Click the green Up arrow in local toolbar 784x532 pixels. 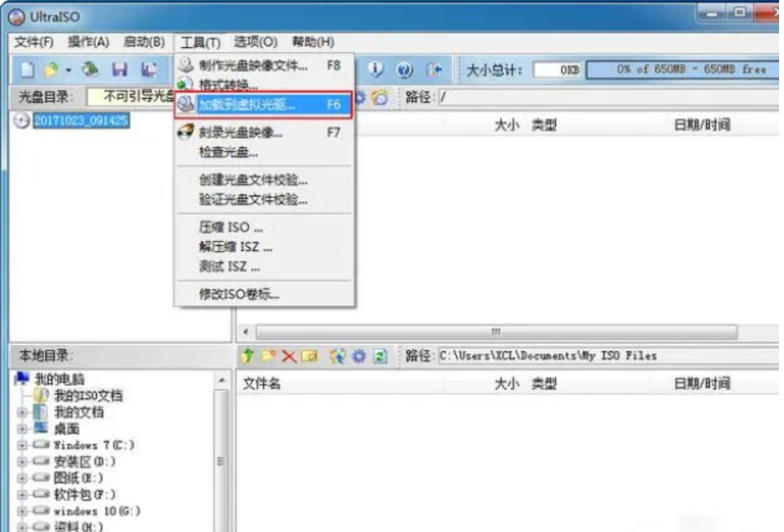(248, 355)
